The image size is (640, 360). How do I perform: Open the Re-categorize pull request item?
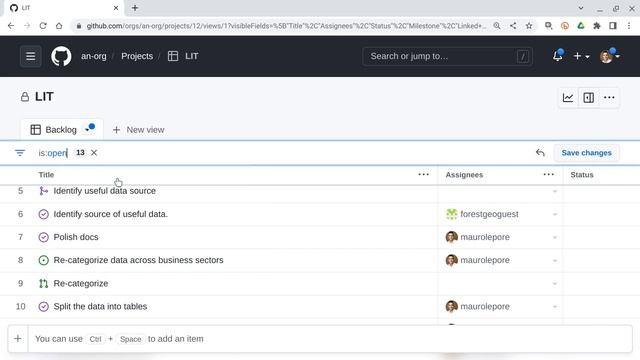point(81,283)
